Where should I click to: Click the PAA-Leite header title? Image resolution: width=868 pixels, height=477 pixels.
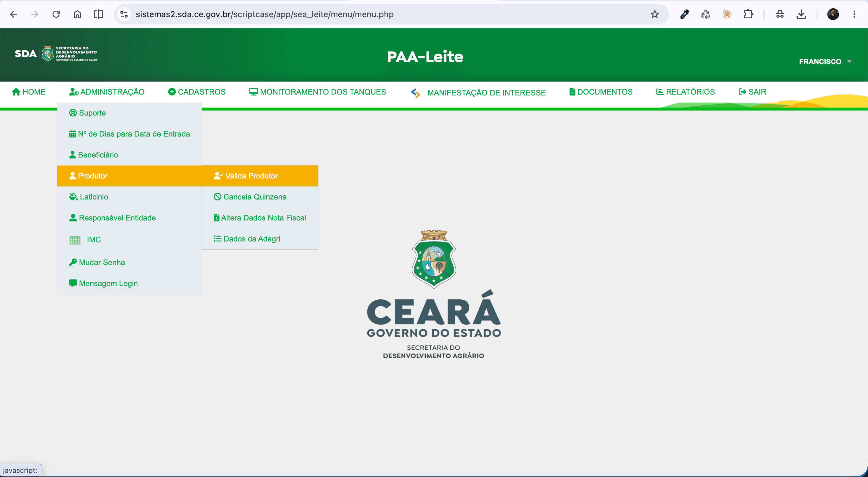[x=425, y=57]
